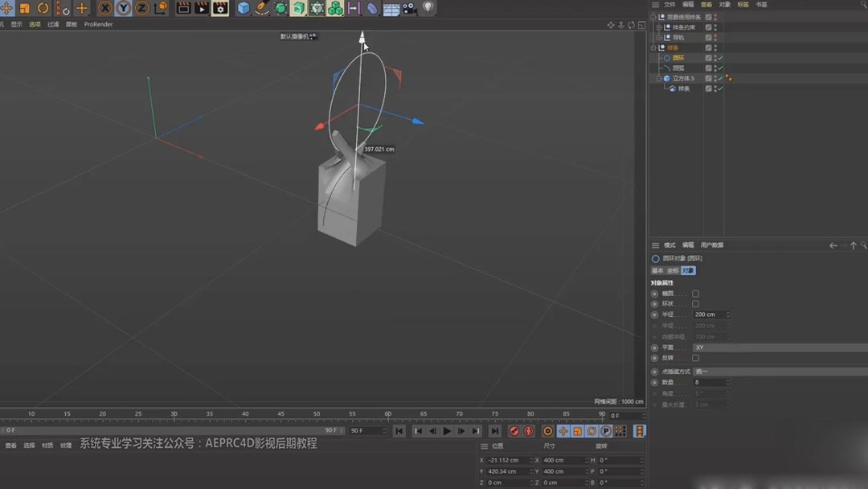The height and width of the screenshot is (489, 868).
Task: Click the Cube primitive icon
Action: pyautogui.click(x=243, y=8)
